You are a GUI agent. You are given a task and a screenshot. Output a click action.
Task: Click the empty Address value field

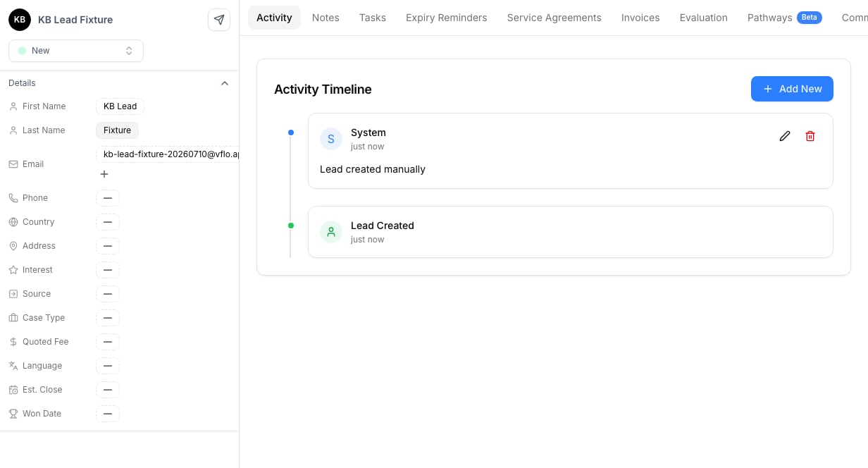[x=108, y=246]
